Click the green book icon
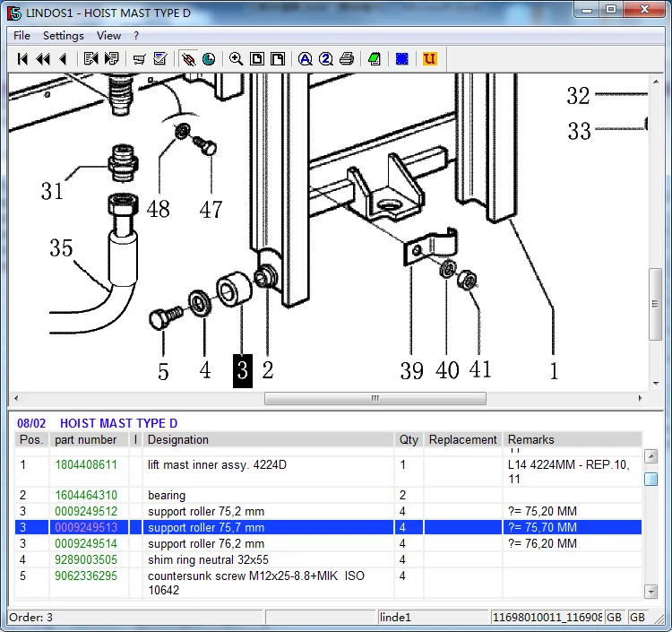Screen dimensions: 672x632 [374, 59]
